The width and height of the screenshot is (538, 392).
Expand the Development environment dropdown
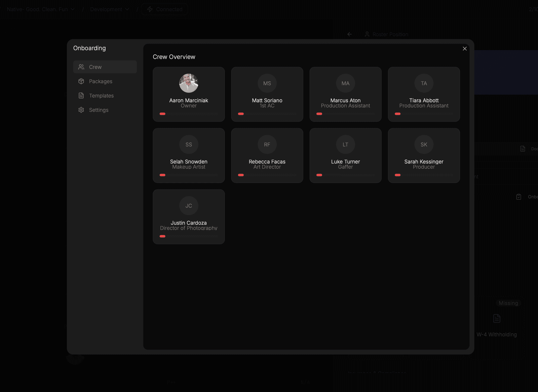click(109, 9)
